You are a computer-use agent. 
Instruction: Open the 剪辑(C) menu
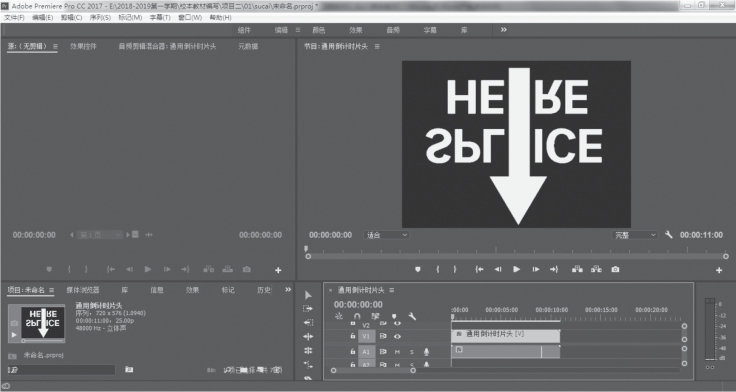pyautogui.click(x=71, y=17)
